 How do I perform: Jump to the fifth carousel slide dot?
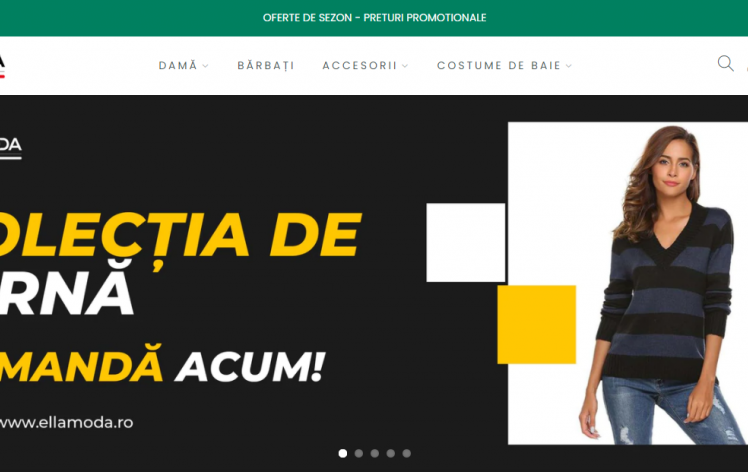click(406, 453)
